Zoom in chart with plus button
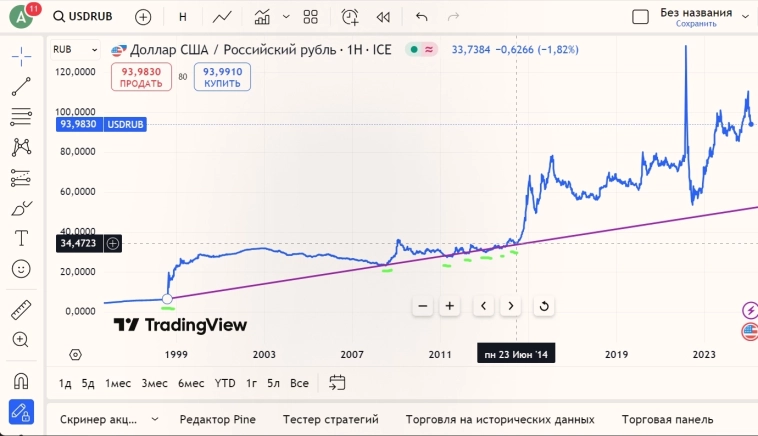The image size is (758, 436). pos(450,306)
